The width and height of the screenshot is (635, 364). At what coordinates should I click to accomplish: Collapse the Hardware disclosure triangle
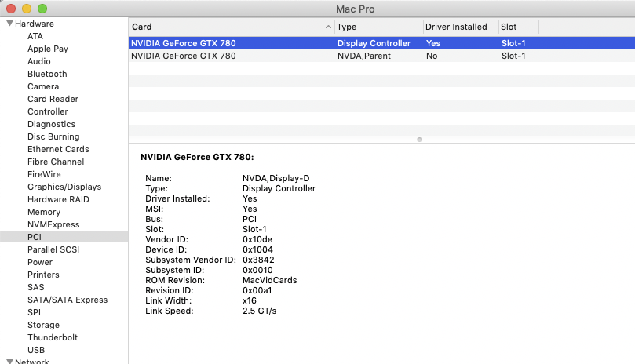pos(9,24)
